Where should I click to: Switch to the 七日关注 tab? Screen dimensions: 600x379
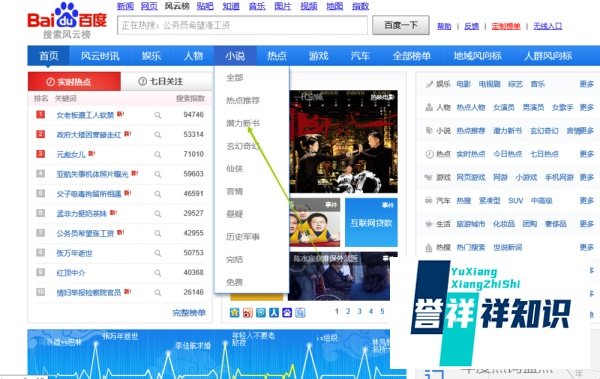166,81
